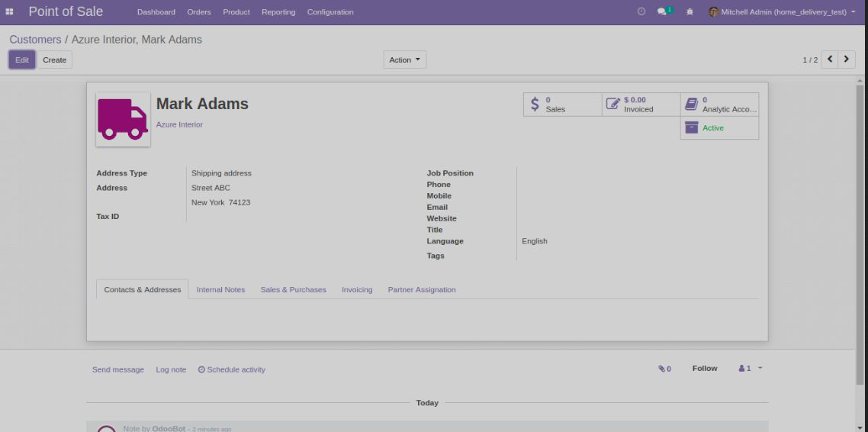Open Dashboard menu
Image resolution: width=868 pixels, height=432 pixels.
(x=156, y=11)
